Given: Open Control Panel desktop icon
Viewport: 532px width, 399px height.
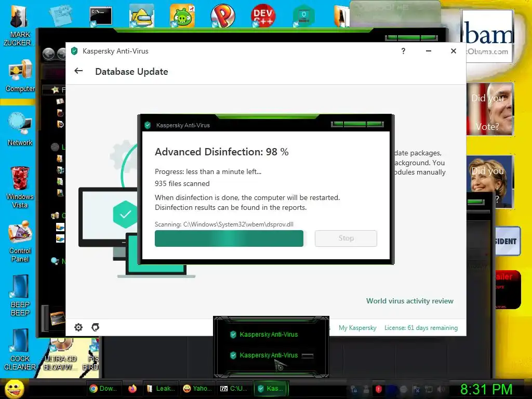Looking at the screenshot, I should tap(20, 242).
